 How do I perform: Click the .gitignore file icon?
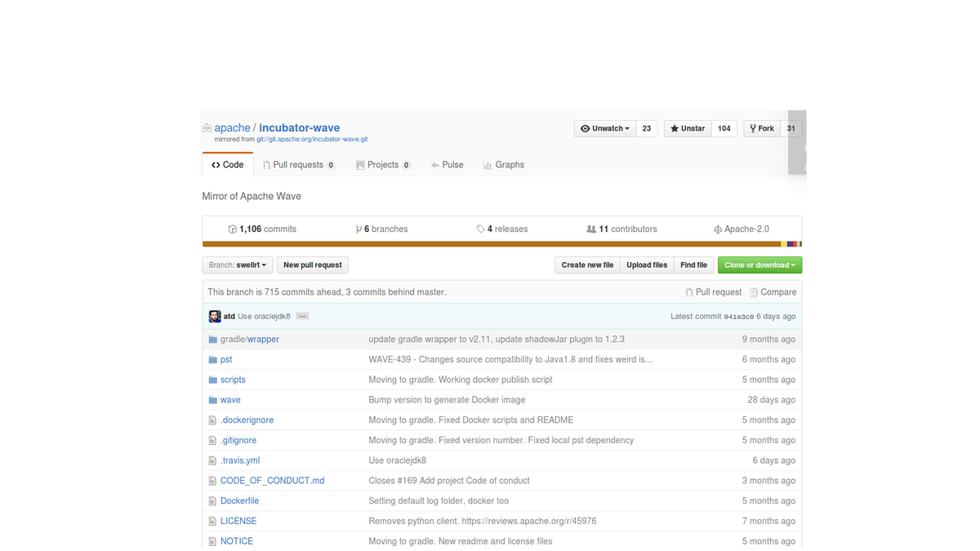pos(212,441)
